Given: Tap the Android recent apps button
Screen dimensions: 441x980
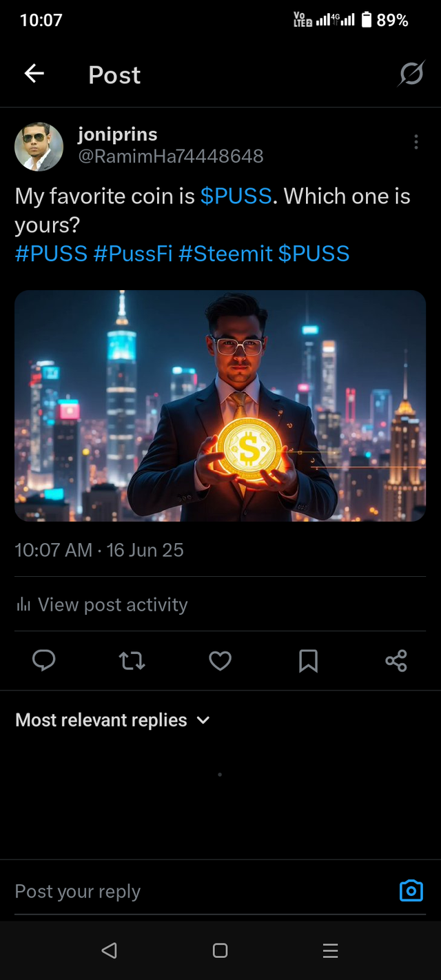Looking at the screenshot, I should pos(330,951).
